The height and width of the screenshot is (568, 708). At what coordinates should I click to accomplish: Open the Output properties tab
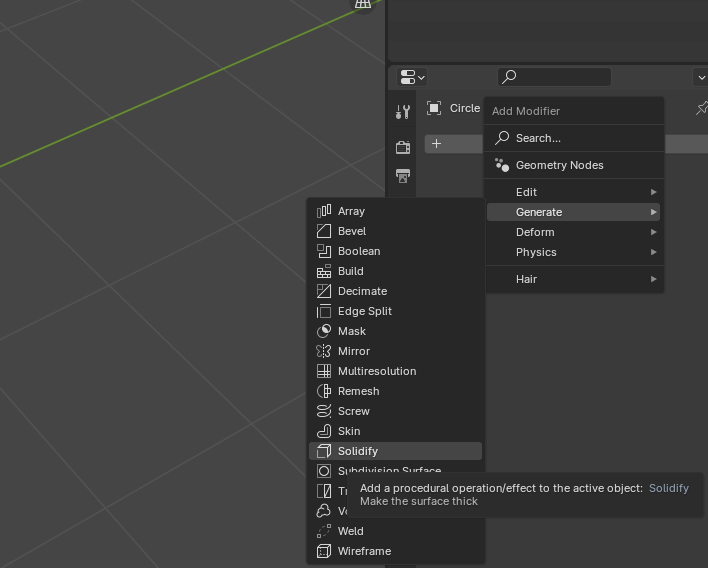click(403, 176)
